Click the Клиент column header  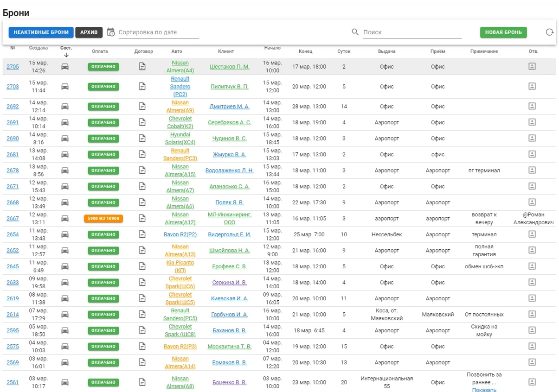pos(226,51)
